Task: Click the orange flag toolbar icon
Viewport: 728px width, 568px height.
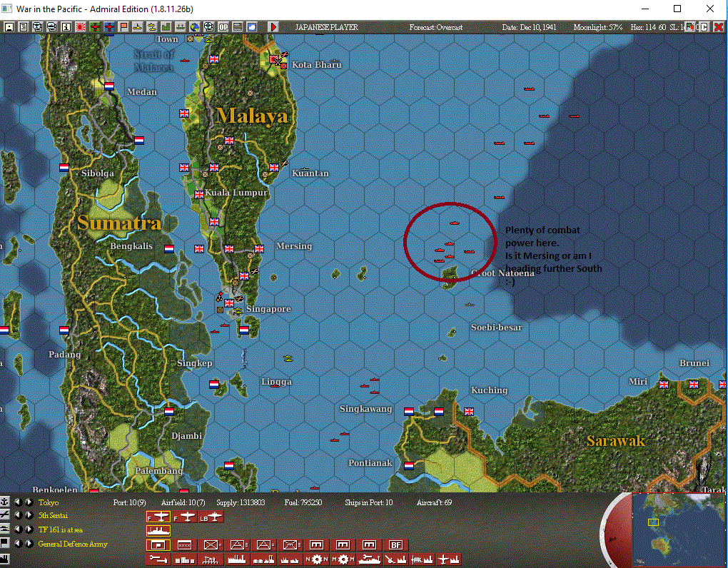Action: coord(123,27)
